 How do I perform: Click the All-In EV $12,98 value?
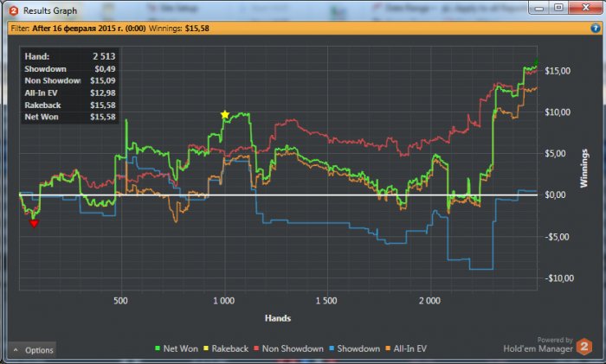coord(103,93)
